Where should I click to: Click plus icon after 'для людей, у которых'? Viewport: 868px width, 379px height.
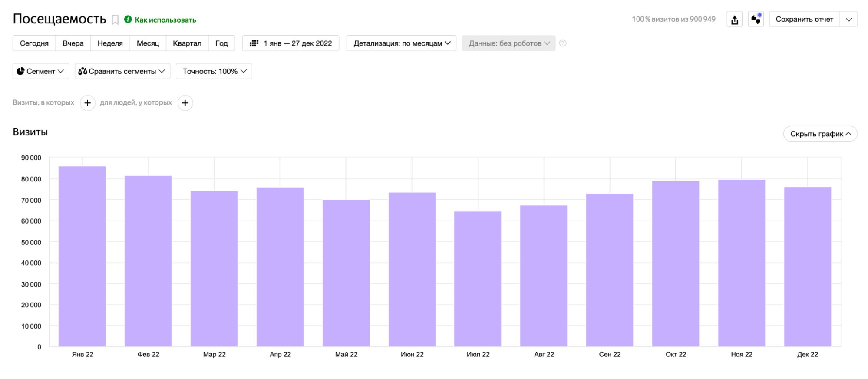185,103
